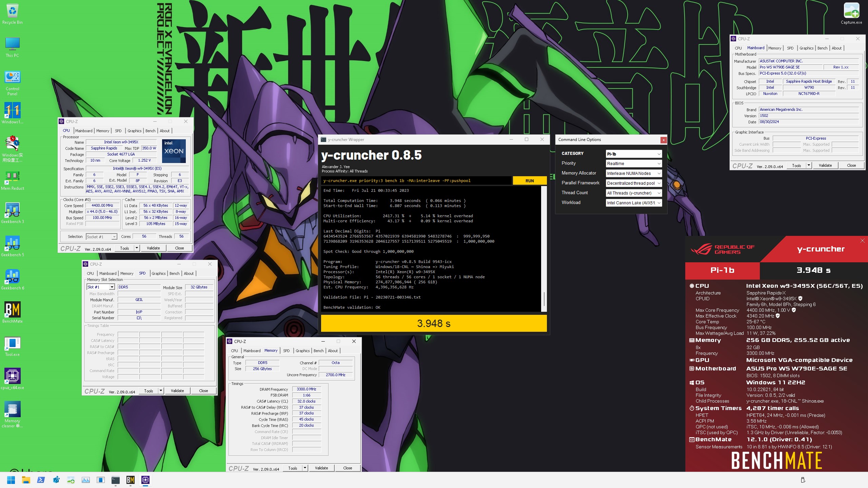The image size is (868, 488).
Task: Open the Socket #1 Selection dropdown
Action: [x=101, y=237]
